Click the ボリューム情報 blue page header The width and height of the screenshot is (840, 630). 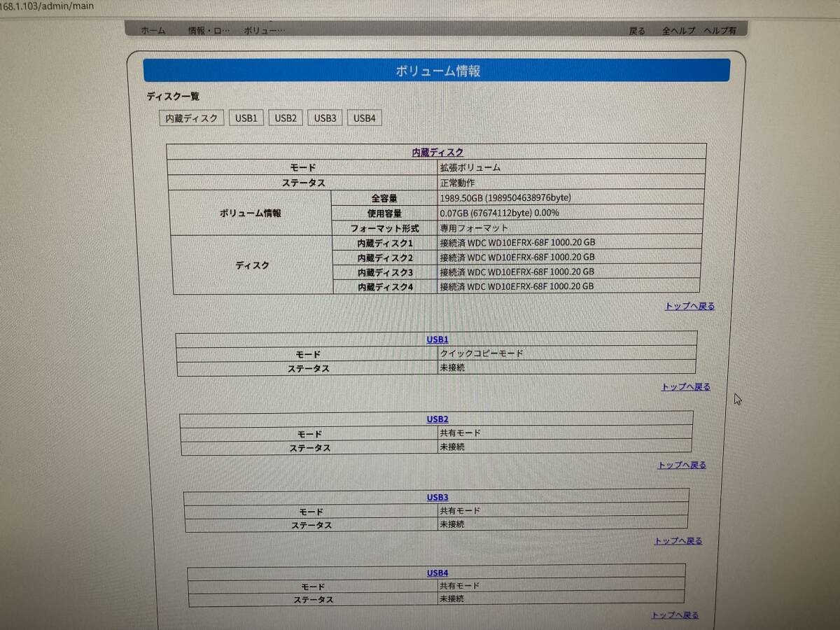437,71
